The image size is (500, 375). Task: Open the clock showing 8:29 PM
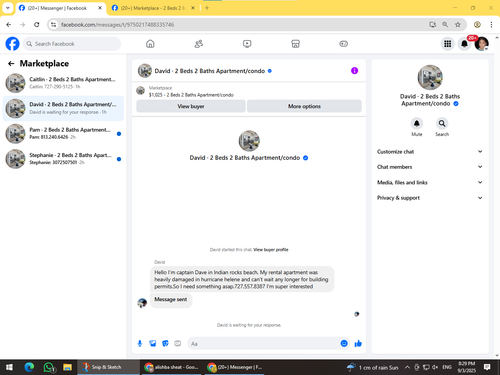pos(467,367)
